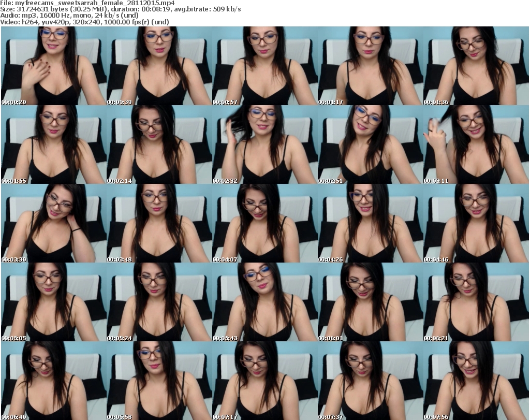Click the thumbnail marked 00:06:01
Image resolution: width=530 pixels, height=420 pixels.
[x=370, y=302]
